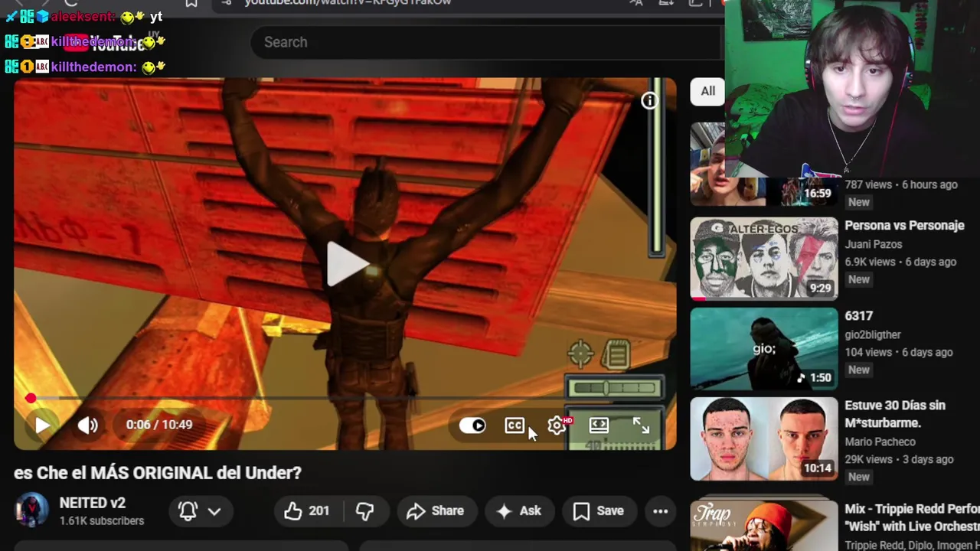Open video settings gear icon
The height and width of the screenshot is (551, 980).
[557, 425]
